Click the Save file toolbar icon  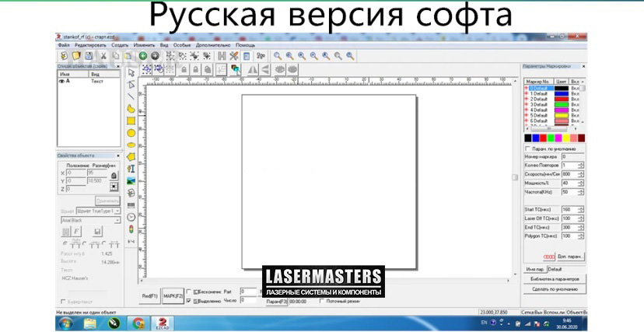coord(89,56)
